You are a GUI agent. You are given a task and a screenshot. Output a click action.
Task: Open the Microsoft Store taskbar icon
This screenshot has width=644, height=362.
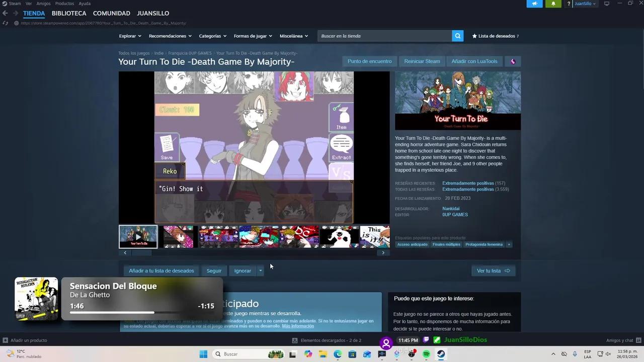[352, 354]
